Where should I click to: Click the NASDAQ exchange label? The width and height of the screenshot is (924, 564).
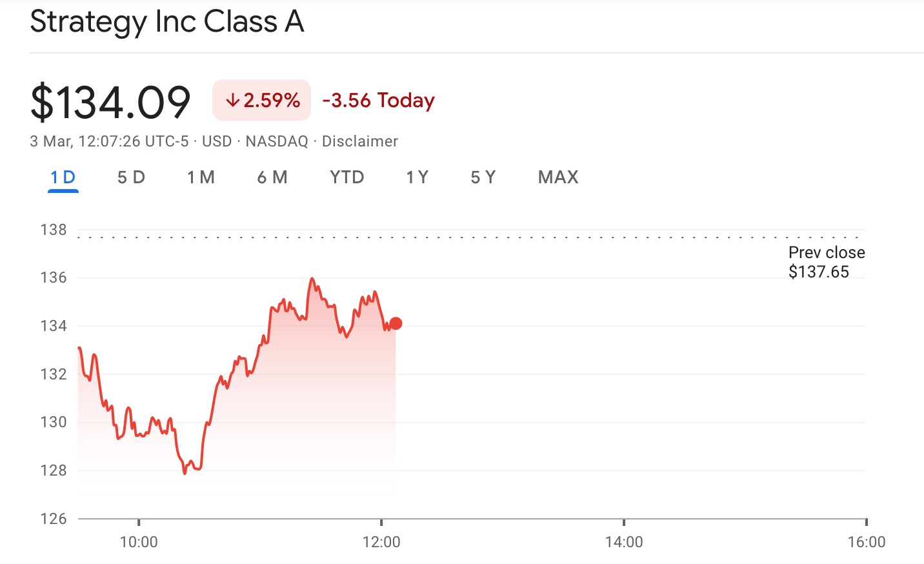pos(277,141)
